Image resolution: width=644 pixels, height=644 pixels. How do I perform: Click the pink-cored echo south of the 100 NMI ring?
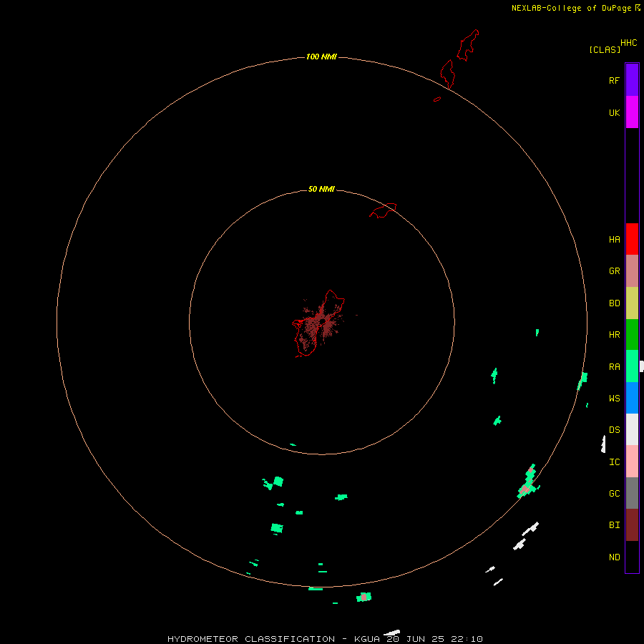click(x=364, y=597)
